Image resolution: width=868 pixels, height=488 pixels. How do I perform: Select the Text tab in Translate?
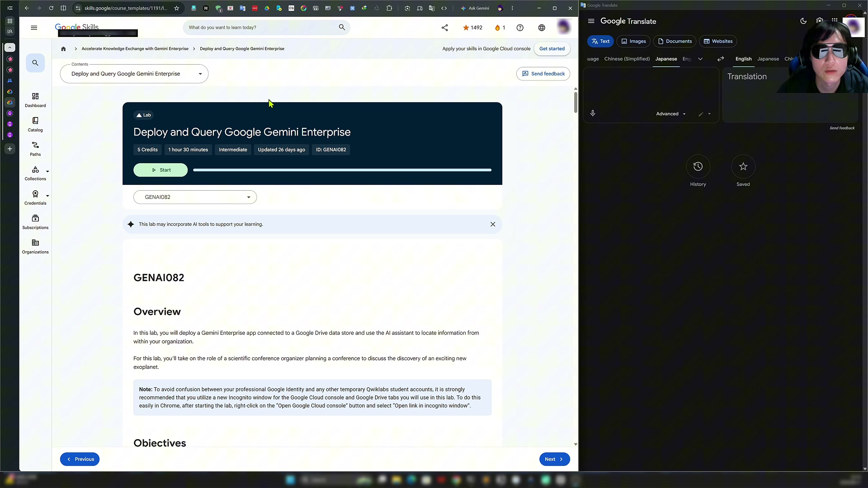click(x=600, y=41)
